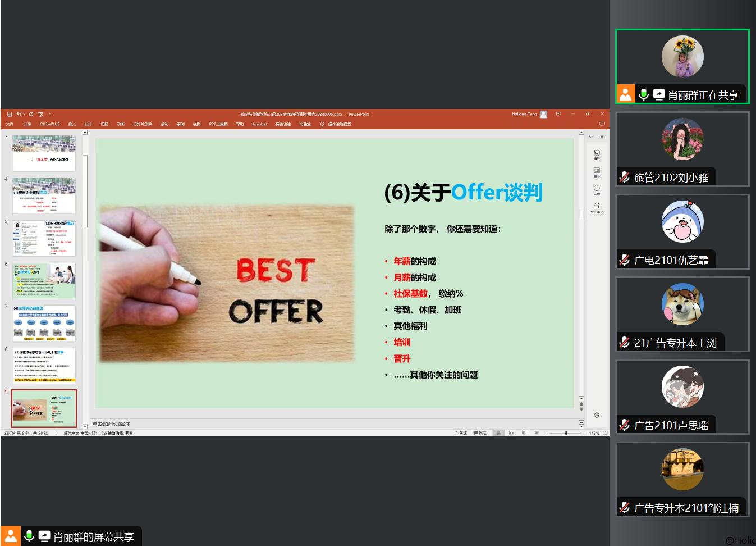Select slide 7 thumbnail in slide panel

44,323
